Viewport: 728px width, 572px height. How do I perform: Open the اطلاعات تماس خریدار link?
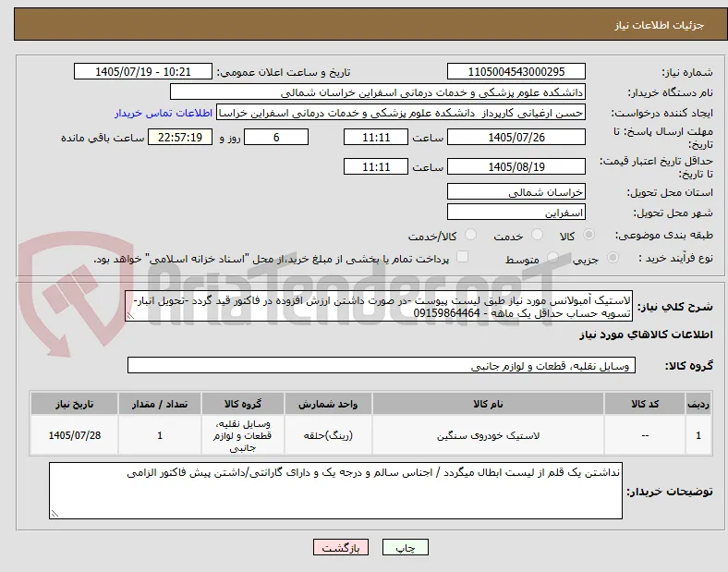point(164,114)
